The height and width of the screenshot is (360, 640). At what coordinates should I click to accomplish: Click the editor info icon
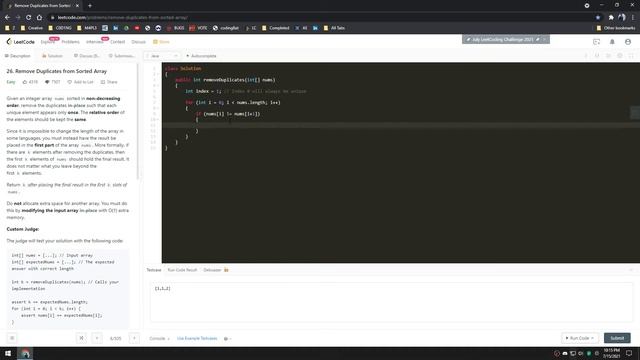[586, 56]
